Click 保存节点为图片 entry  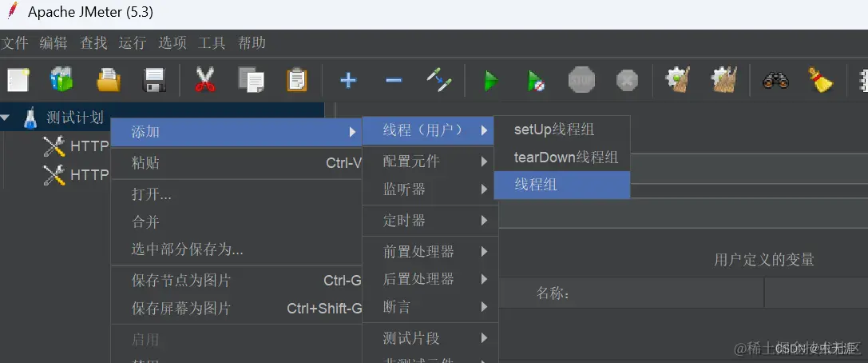coord(237,281)
